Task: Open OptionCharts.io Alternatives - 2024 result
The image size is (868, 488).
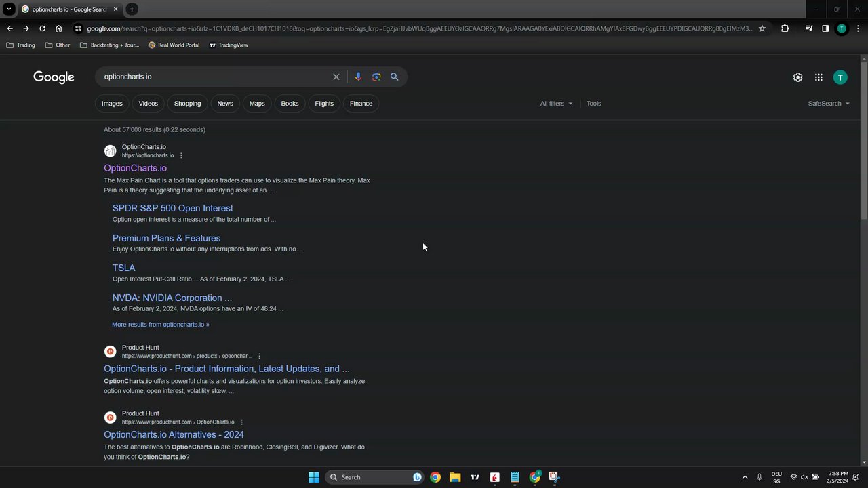Action: click(174, 434)
